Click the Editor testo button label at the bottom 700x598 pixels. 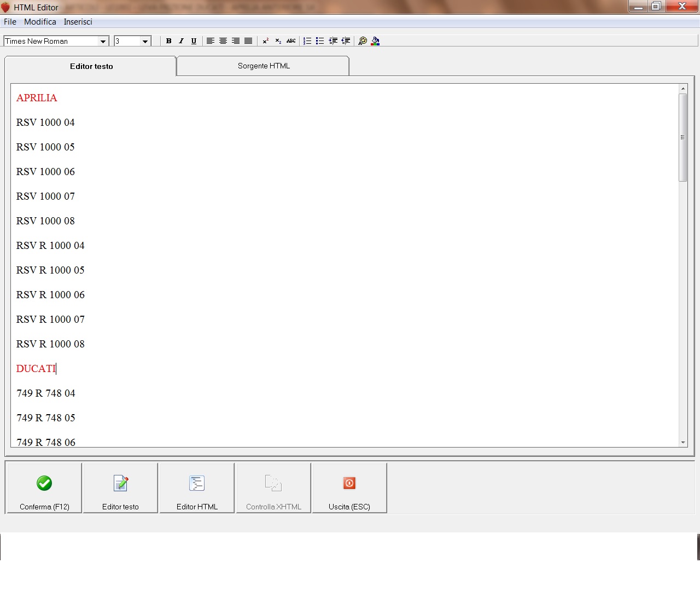120,507
